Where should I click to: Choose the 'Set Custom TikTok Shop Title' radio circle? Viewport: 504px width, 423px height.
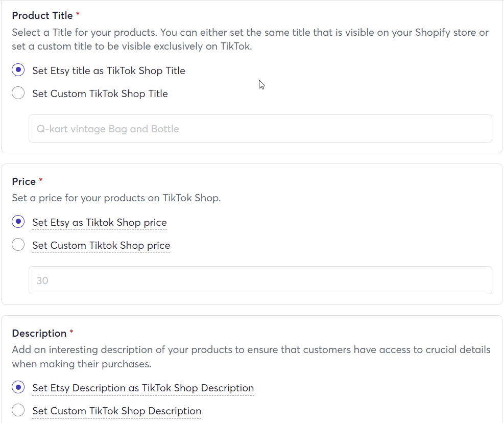coord(18,93)
